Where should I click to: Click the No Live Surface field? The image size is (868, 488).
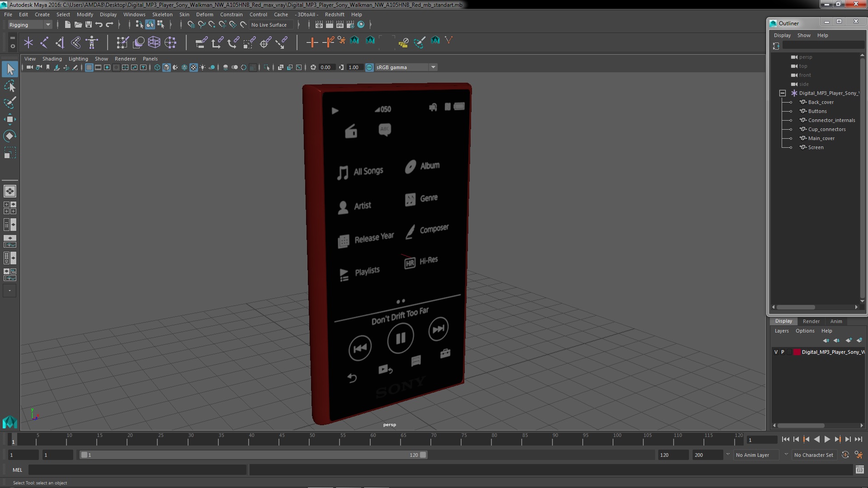tap(269, 25)
